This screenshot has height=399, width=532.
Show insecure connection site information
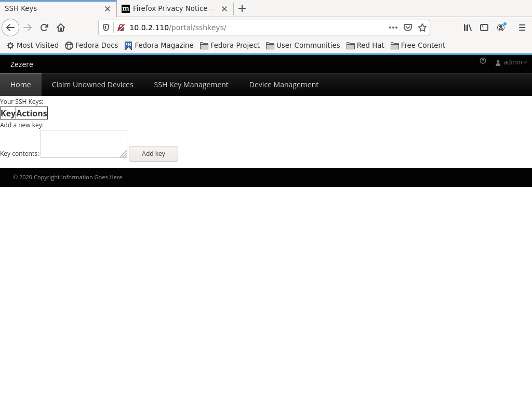pos(121,28)
